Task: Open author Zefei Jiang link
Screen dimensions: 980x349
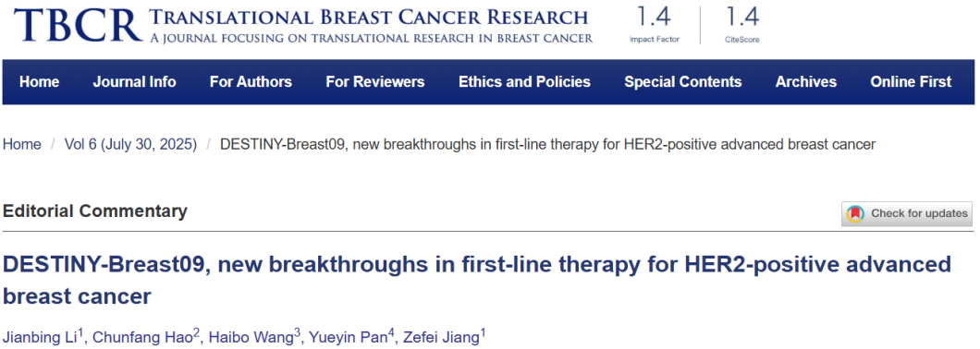Action: [x=445, y=337]
